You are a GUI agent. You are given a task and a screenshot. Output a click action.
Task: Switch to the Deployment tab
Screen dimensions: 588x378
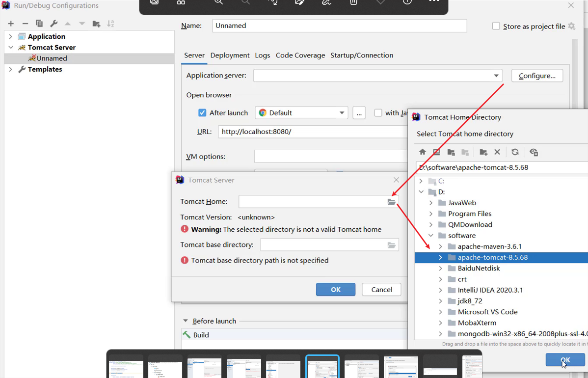click(230, 55)
